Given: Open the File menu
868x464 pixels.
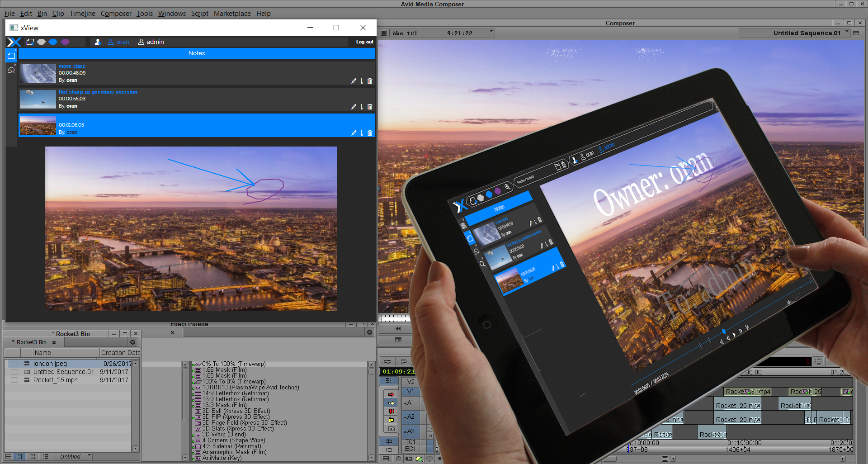Looking at the screenshot, I should pos(9,14).
